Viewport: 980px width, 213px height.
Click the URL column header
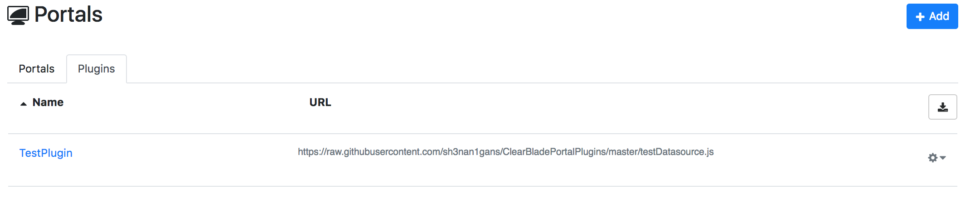[320, 102]
